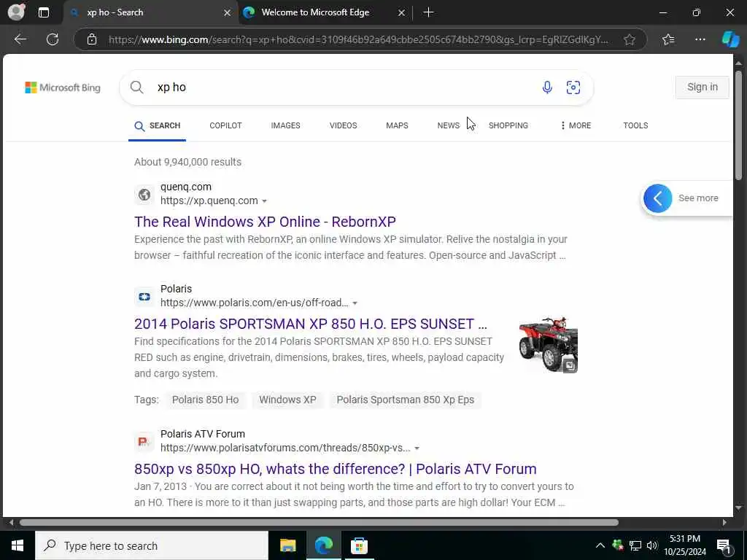Open the tab actions menu icon
Screen dimensions: 747x560
click(43, 12)
